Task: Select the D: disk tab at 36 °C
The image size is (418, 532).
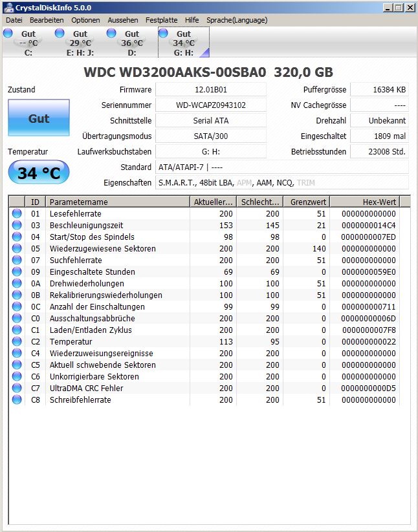Action: click(132, 43)
